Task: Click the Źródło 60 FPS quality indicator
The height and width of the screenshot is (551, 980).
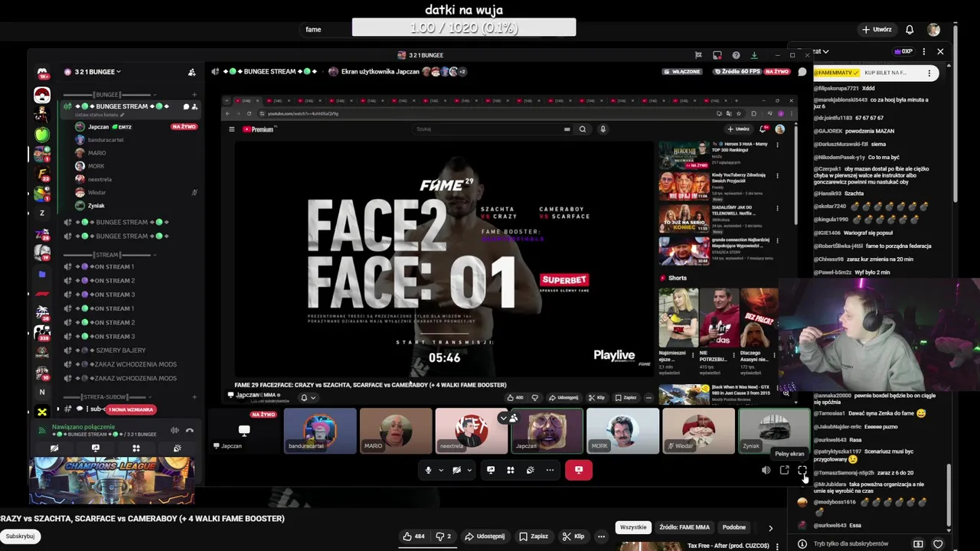Action: tap(737, 72)
